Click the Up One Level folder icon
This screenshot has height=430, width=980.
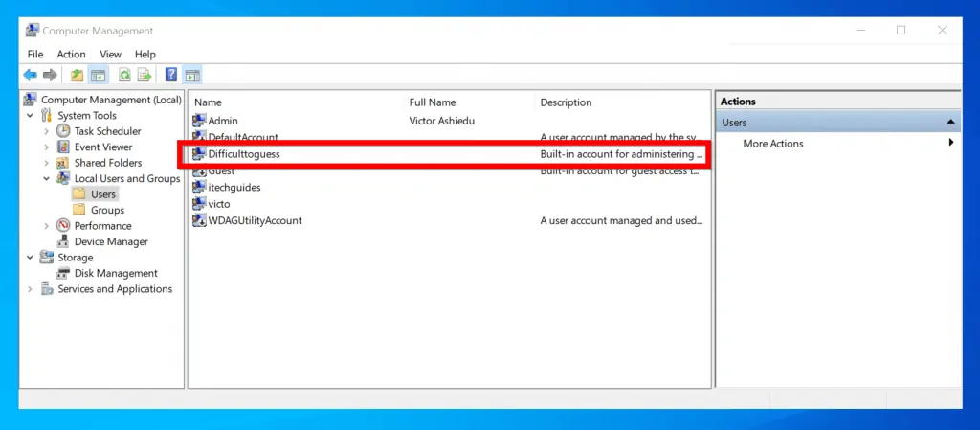coord(77,75)
